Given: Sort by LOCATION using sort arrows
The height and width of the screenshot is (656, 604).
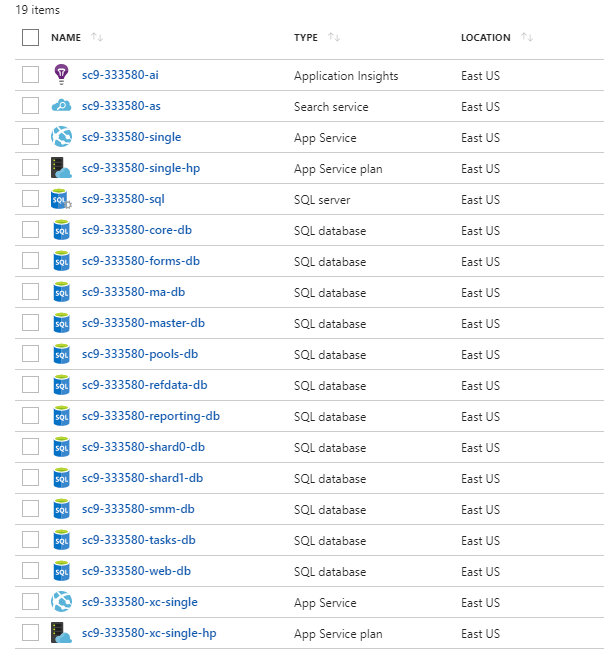Looking at the screenshot, I should tap(527, 37).
